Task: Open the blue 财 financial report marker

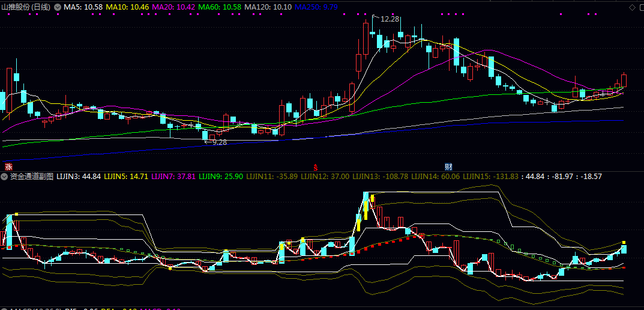Action: [448, 166]
